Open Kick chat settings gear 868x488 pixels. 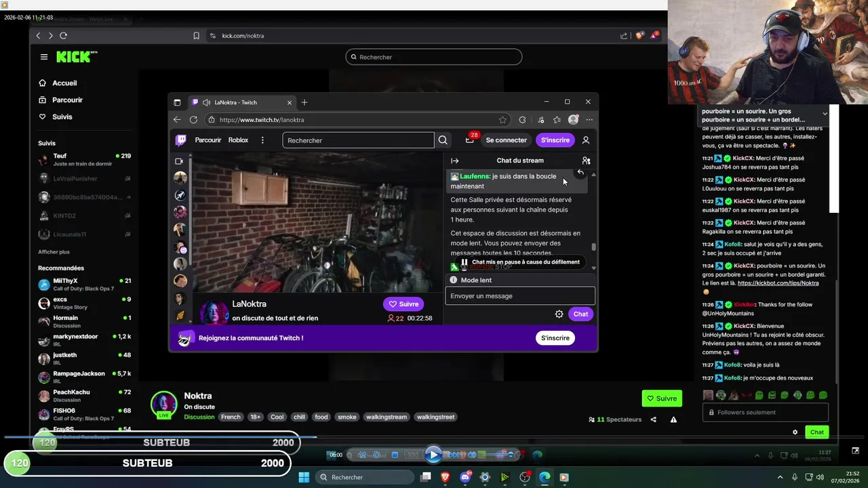(x=795, y=432)
